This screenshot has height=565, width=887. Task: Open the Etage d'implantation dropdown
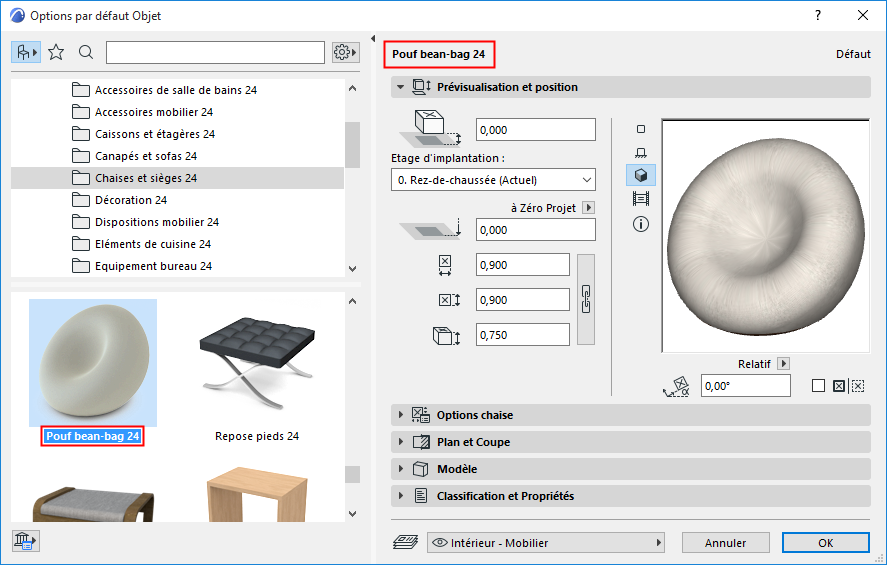tap(493, 180)
